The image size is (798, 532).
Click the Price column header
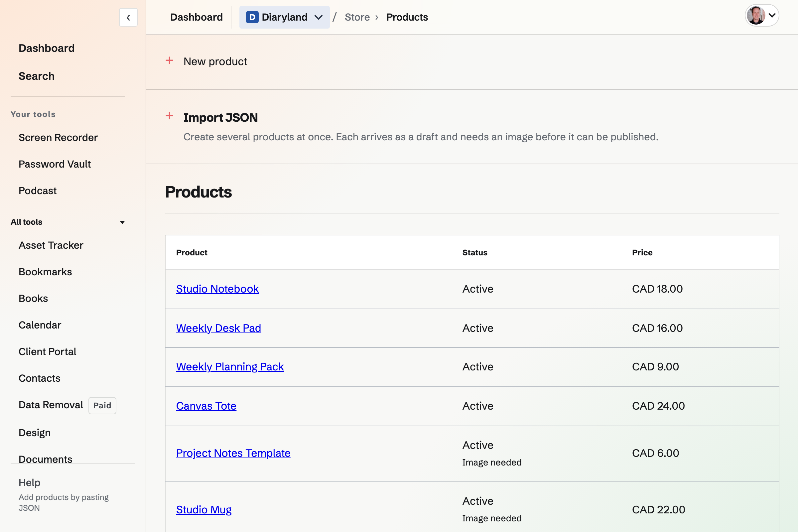[642, 252]
